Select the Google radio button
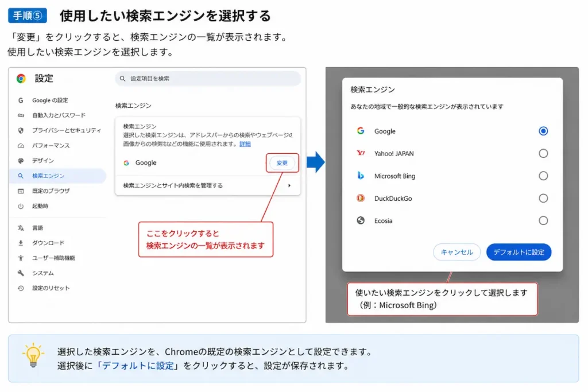 (x=543, y=131)
